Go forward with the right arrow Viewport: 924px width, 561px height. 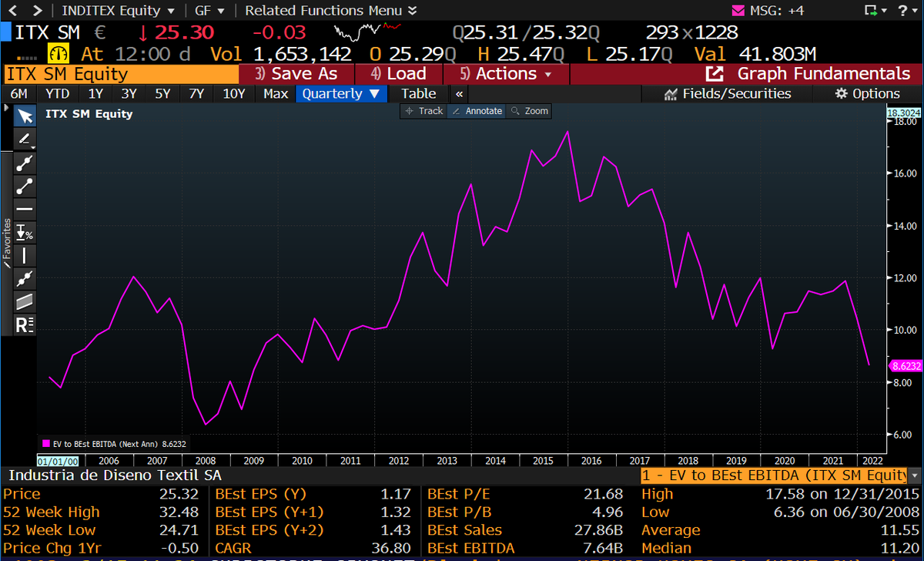(36, 11)
